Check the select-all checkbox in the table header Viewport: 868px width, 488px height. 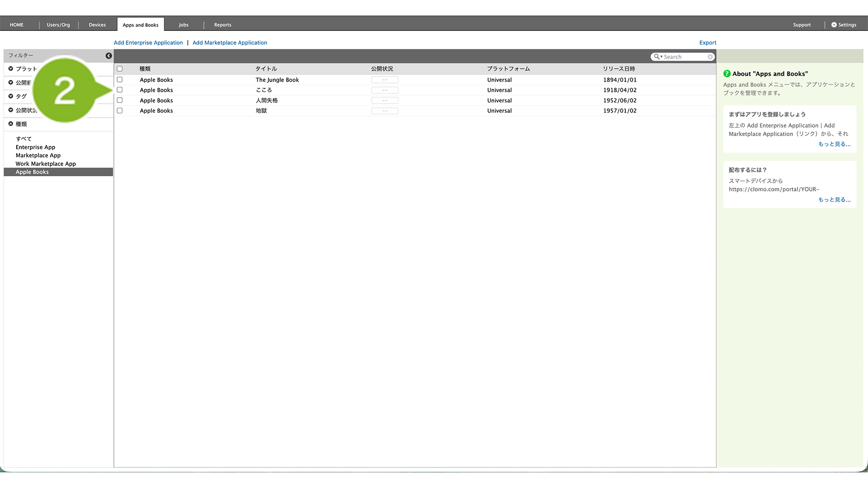coord(120,69)
